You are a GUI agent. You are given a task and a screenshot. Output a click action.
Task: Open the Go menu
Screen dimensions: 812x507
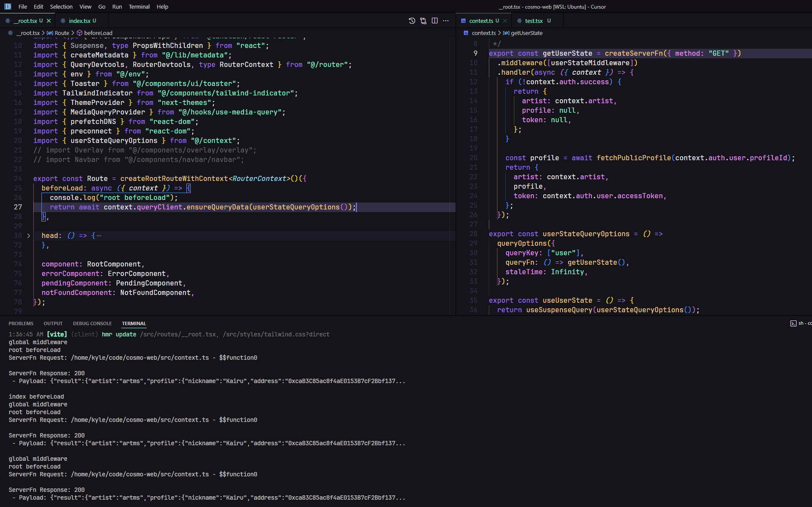(x=102, y=6)
